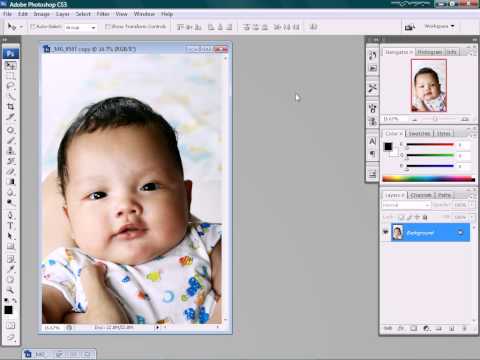The image size is (480, 360).
Task: Click the color spectrum ramp
Action: pyautogui.click(x=429, y=179)
